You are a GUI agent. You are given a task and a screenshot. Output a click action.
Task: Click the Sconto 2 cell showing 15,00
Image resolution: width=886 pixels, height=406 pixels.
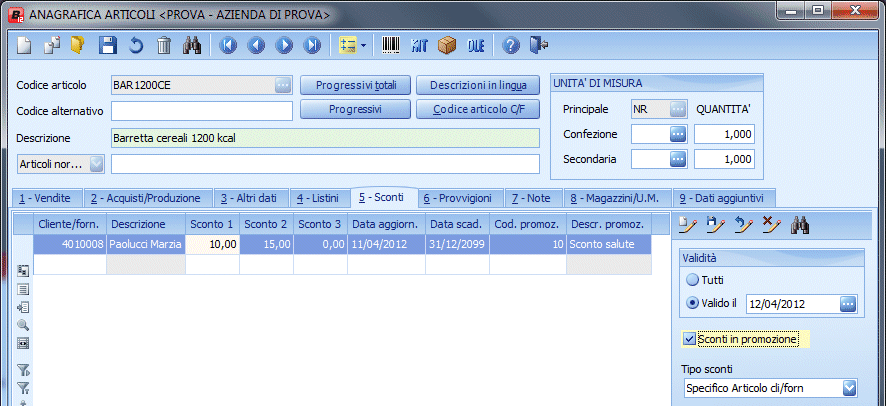(267, 245)
